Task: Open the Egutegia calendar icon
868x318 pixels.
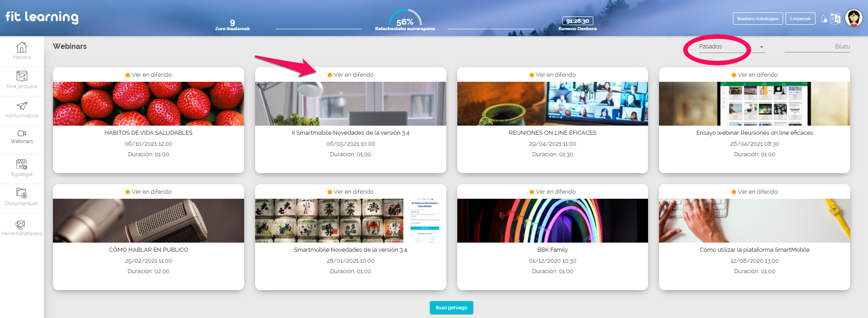Action: point(21,164)
